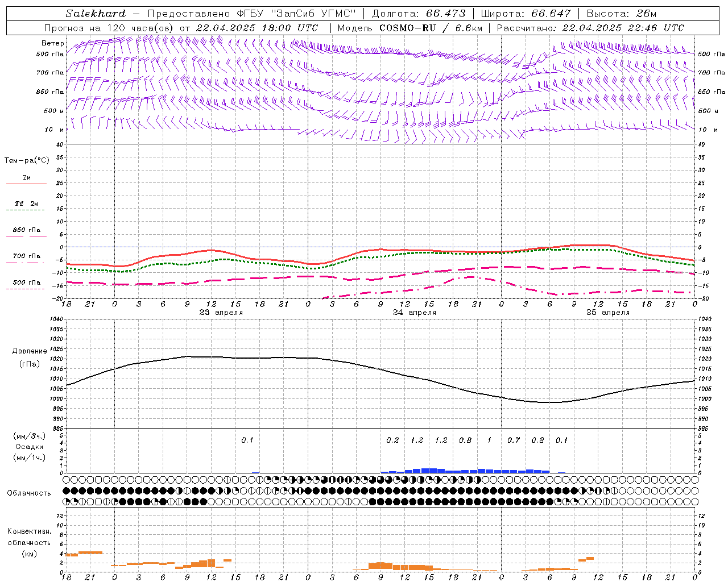The image size is (728, 582).
Task: Click the 'Широта: 66.647' latitude value
Action: pos(526,14)
